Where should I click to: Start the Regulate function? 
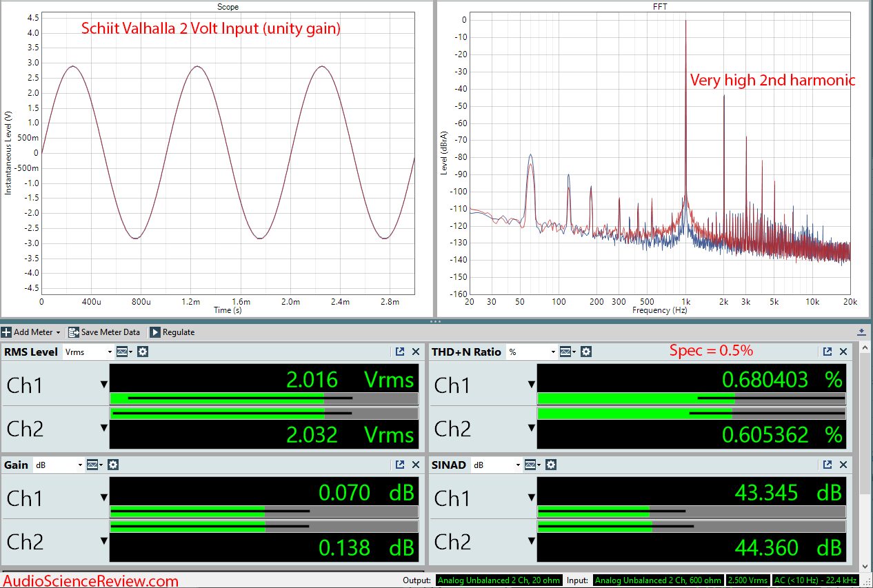click(x=172, y=332)
